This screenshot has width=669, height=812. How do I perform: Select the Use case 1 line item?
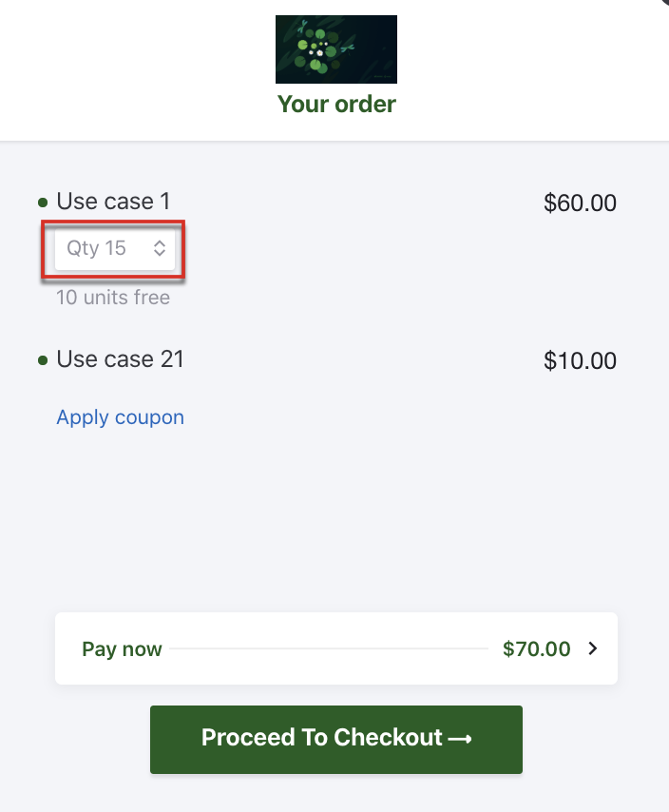pos(113,202)
